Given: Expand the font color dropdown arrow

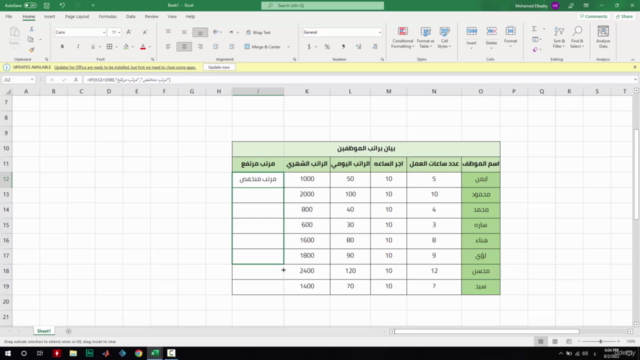Looking at the screenshot, I should pyautogui.click(x=150, y=47).
